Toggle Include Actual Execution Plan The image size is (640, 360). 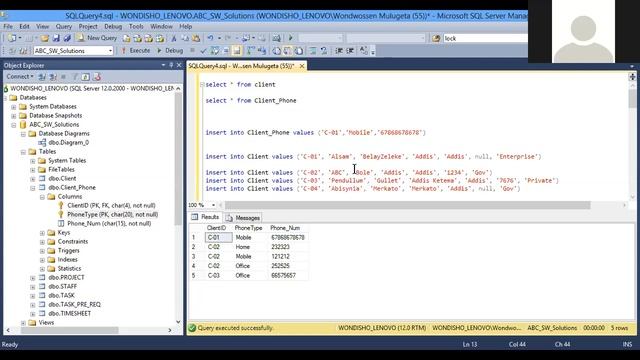[250, 51]
